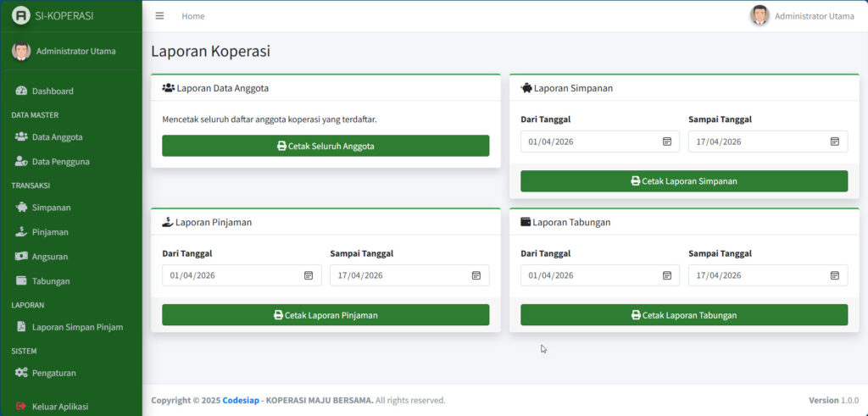Open calendar picker for Pinjaman Sampai Tanggal

(476, 275)
